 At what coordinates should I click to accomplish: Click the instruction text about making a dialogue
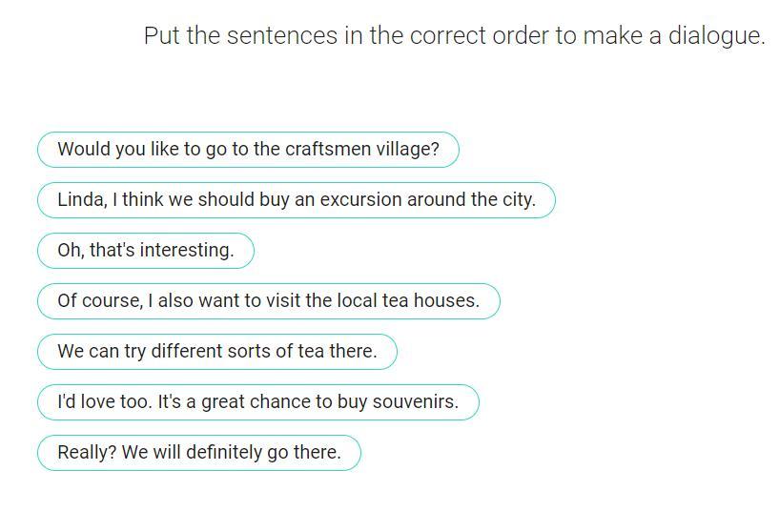(454, 36)
